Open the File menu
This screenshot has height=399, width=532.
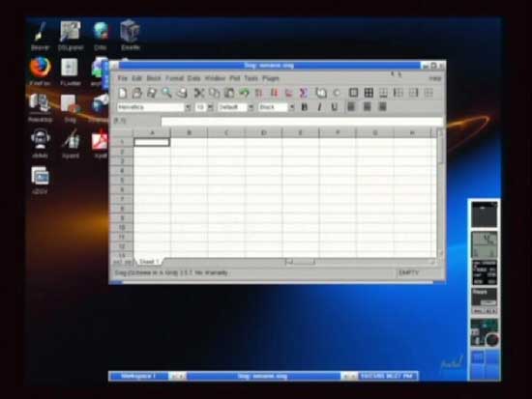click(122, 78)
